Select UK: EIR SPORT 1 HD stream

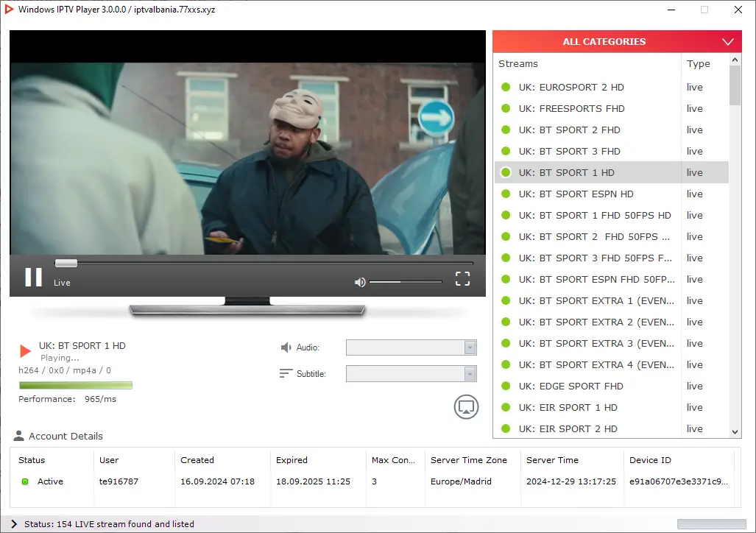612,407
